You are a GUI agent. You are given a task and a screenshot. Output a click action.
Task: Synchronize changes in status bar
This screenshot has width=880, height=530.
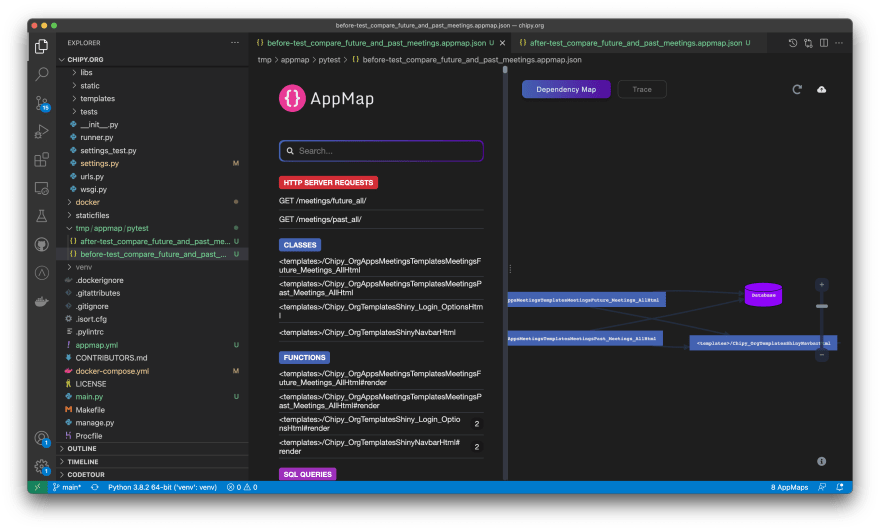tap(95, 487)
